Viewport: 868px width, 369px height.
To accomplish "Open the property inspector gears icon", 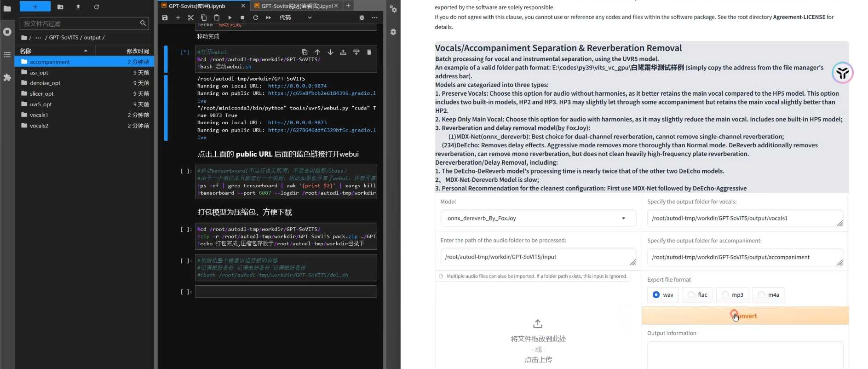I will [393, 9].
